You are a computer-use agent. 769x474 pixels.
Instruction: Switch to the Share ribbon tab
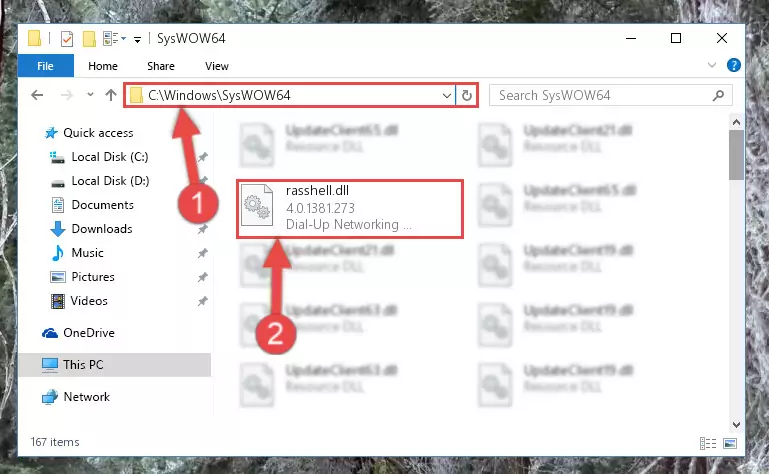[161, 66]
